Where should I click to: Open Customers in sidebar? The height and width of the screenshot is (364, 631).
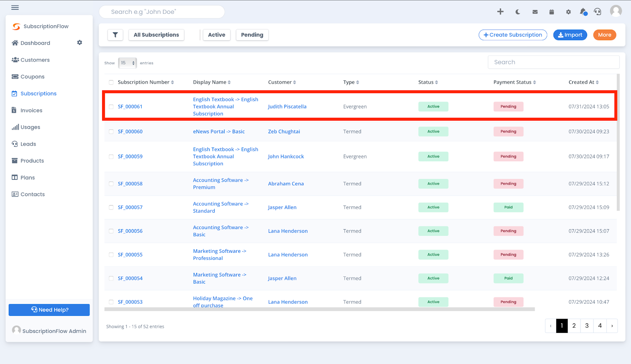tap(31, 60)
